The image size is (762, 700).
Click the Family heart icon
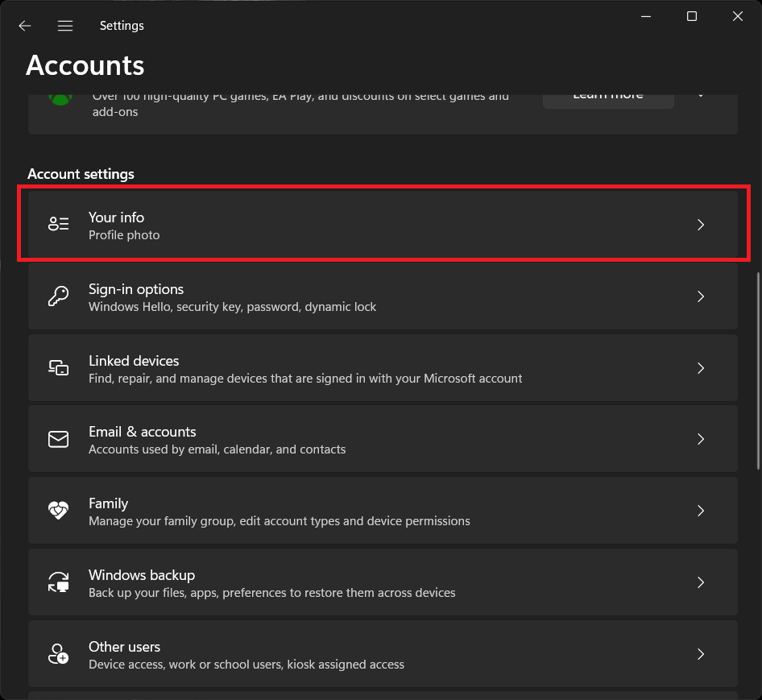coord(58,511)
